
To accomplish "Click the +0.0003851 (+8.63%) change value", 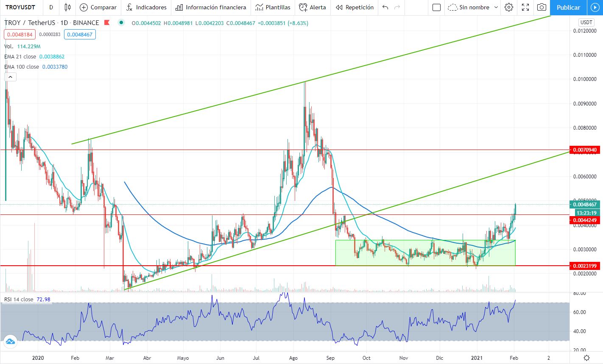I will coord(282,23).
